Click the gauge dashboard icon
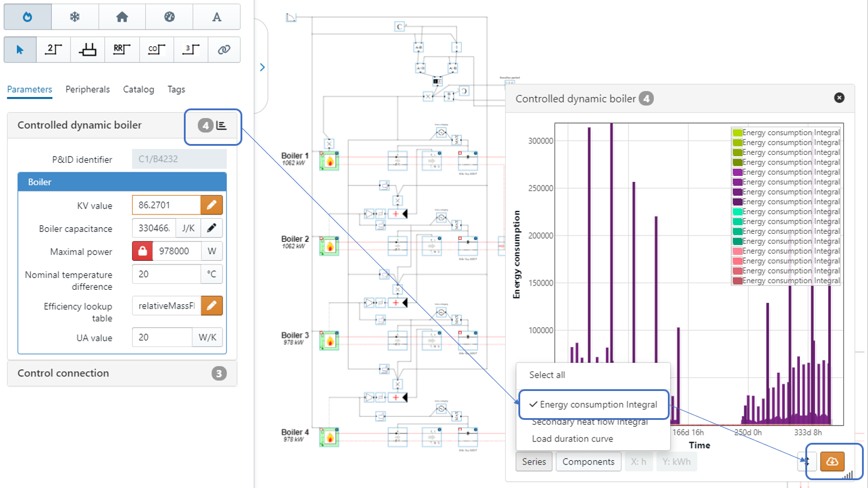Image resolution: width=868 pixels, height=488 pixels. (169, 17)
